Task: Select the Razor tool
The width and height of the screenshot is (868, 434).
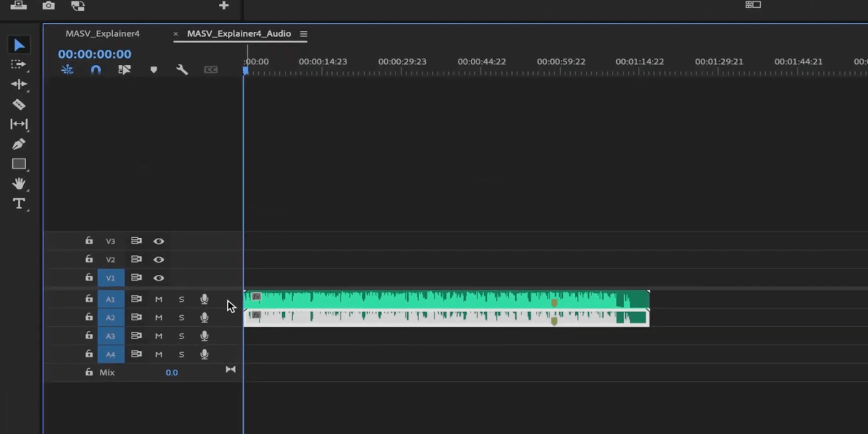Action: tap(19, 104)
